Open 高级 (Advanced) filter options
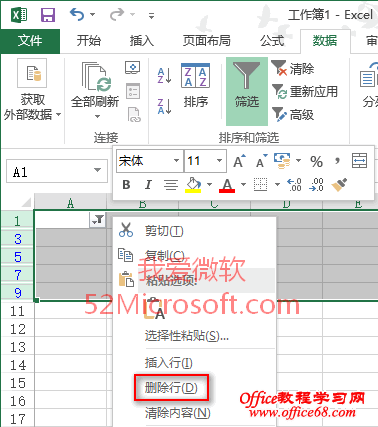This screenshot has height=427, width=378. 293,115
